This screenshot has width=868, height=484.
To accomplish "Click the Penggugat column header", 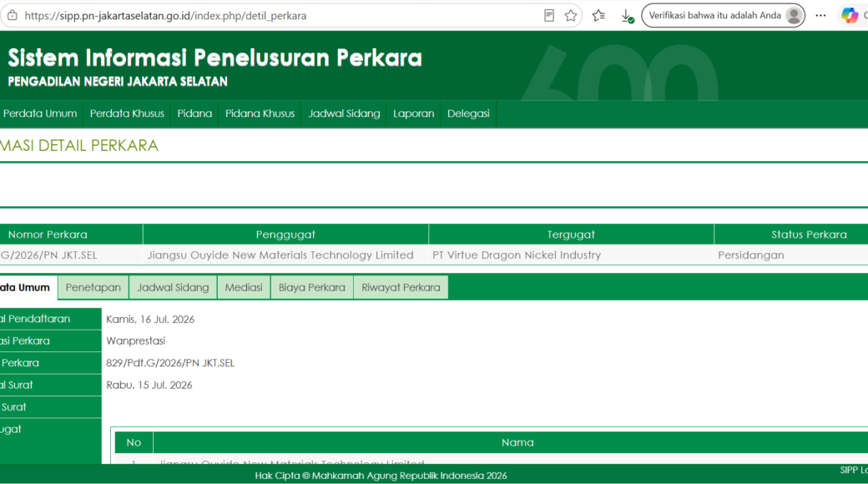I will click(285, 234).
